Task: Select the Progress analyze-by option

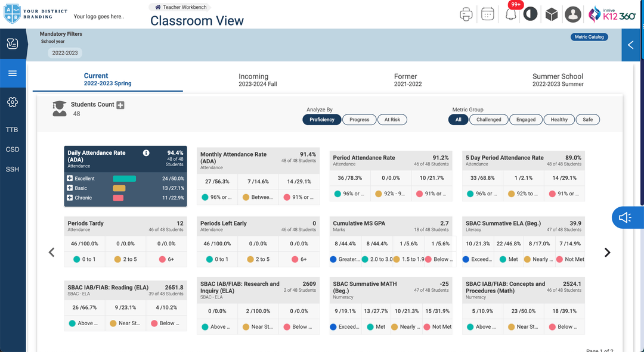Action: point(360,120)
